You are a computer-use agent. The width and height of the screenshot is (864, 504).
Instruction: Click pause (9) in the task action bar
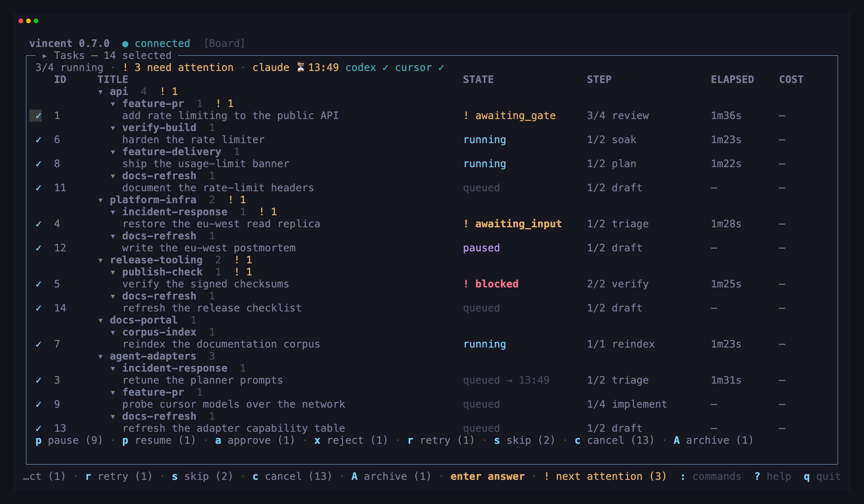[x=69, y=440]
